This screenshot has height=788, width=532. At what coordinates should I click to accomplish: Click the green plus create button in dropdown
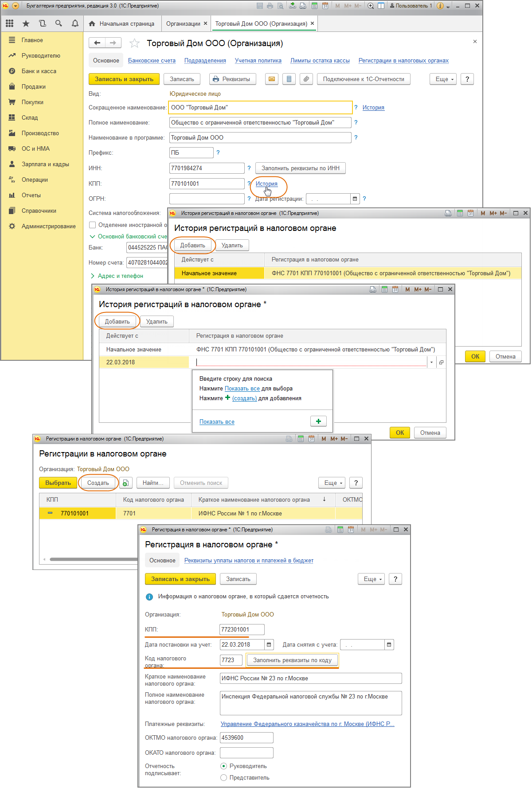318,421
